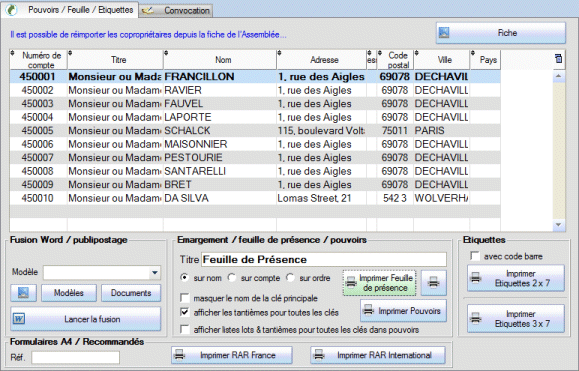This screenshot has height=371, width=579.
Task: Click Imprimer RAR France
Action: point(232,355)
